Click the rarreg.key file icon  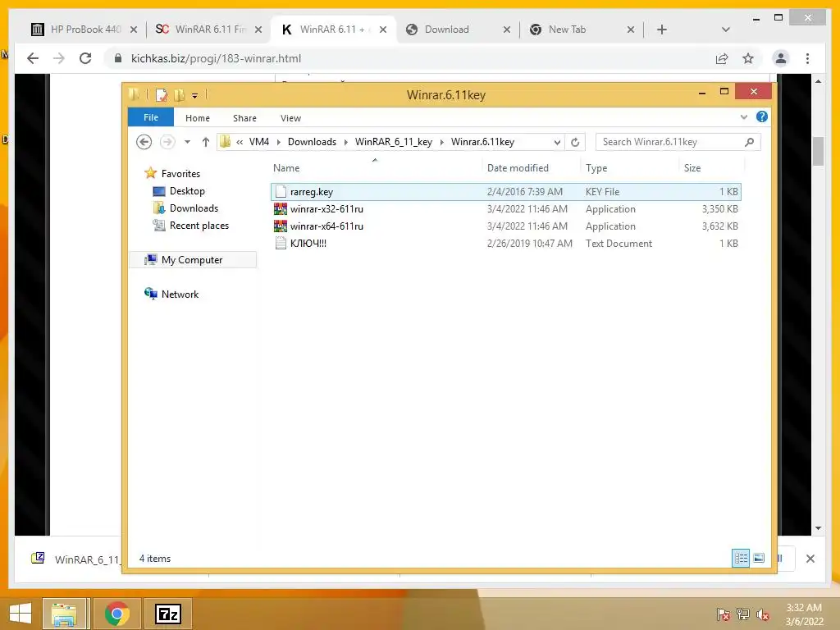281,192
